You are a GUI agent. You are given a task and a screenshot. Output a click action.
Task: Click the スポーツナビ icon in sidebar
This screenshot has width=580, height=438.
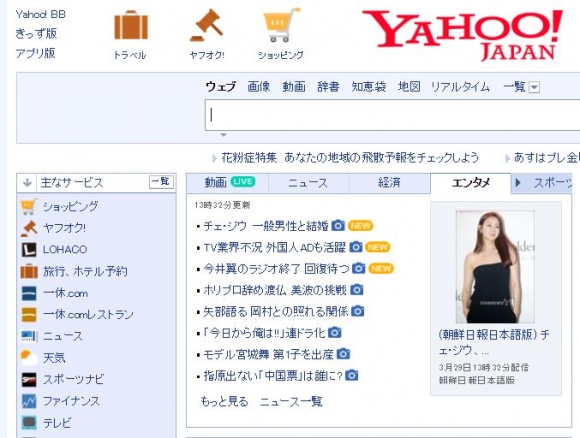pos(29,380)
